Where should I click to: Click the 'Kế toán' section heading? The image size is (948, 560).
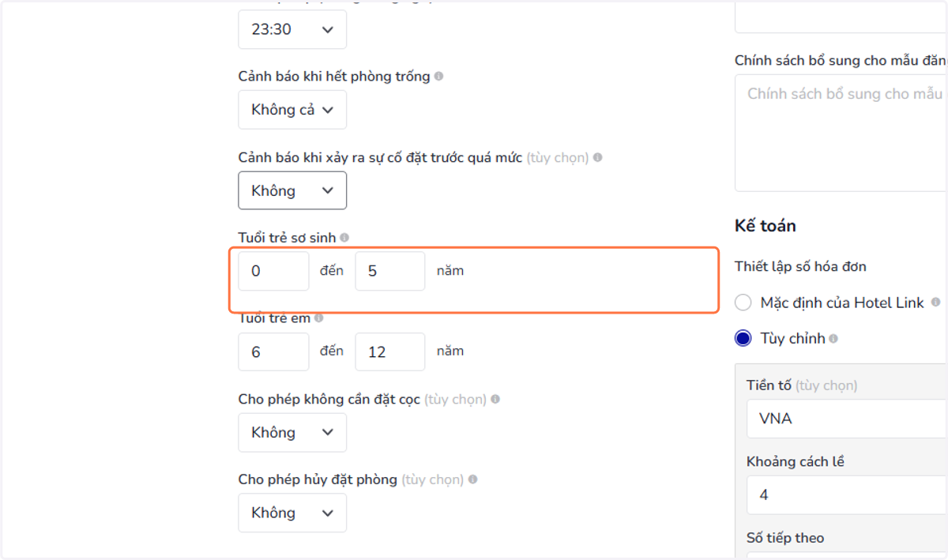coord(765,226)
